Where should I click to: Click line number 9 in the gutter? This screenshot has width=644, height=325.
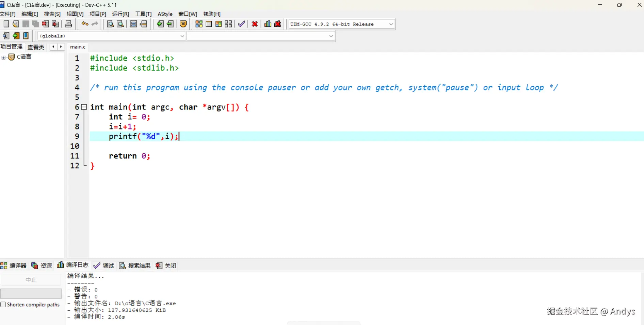coord(77,136)
